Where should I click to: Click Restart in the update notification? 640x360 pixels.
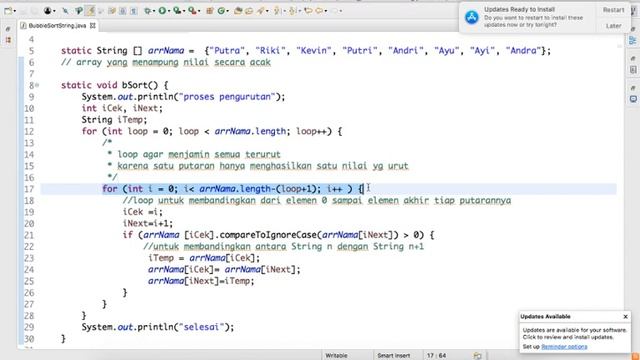point(613,10)
